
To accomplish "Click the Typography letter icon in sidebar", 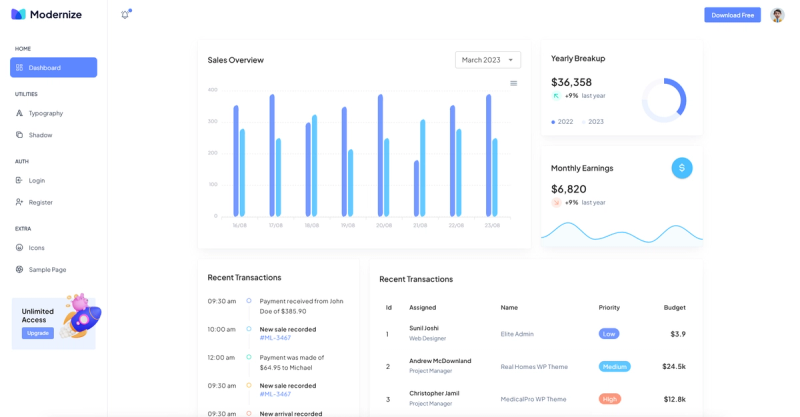I will (19, 113).
